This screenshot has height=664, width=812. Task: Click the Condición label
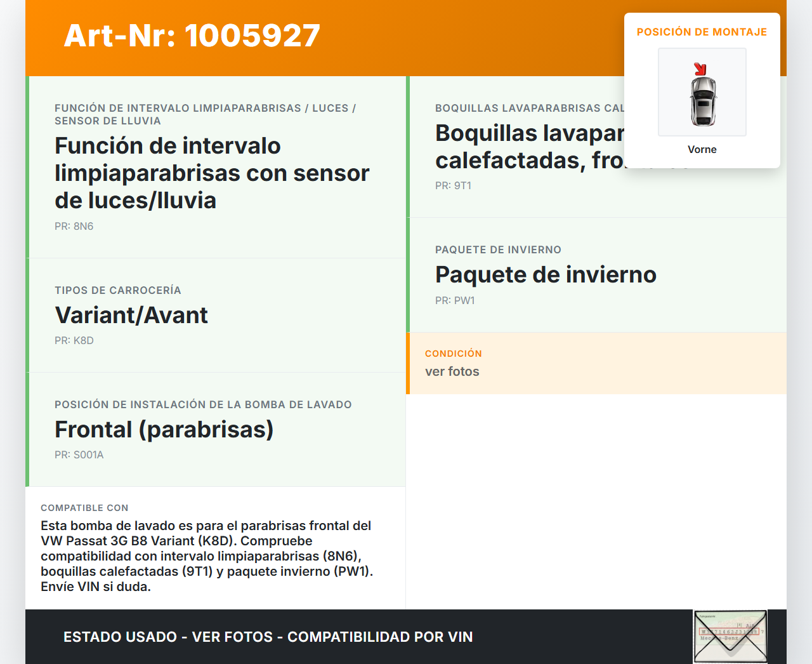pyautogui.click(x=453, y=353)
